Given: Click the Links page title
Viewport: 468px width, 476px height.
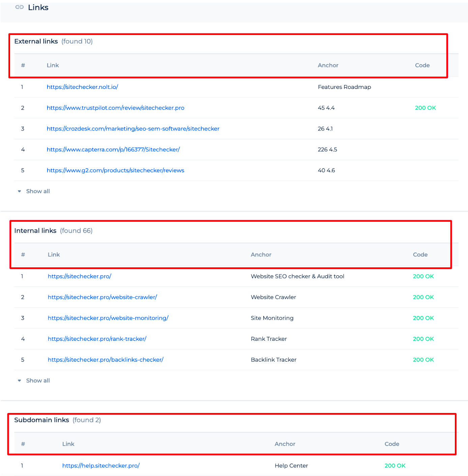Looking at the screenshot, I should click(38, 7).
